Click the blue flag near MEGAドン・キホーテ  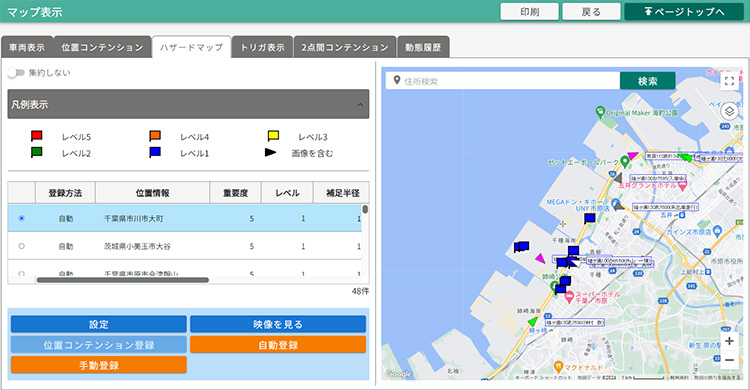(590, 218)
